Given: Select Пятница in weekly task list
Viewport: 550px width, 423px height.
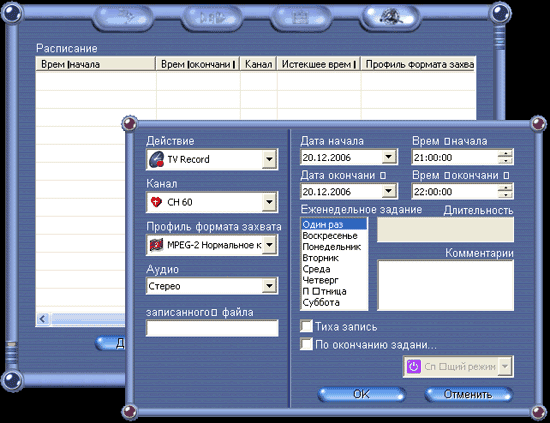Looking at the screenshot, I should (x=334, y=291).
